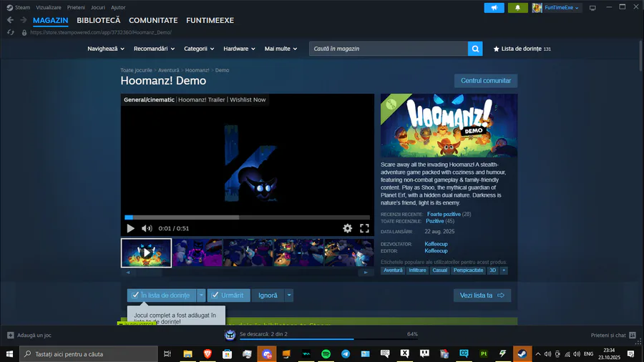Image resolution: width=644 pixels, height=362 pixels.
Task: Click the plus icon next to 'Adaugă un joc'
Action: point(11,336)
